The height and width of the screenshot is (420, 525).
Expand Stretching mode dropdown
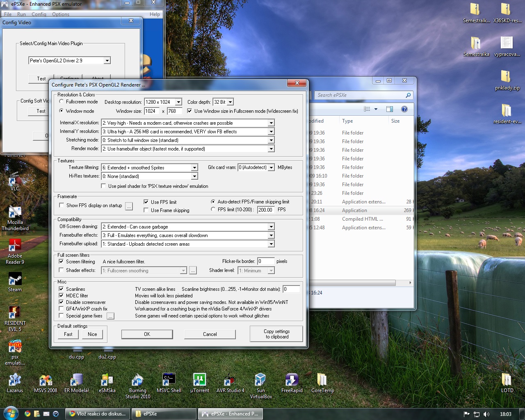(x=271, y=140)
